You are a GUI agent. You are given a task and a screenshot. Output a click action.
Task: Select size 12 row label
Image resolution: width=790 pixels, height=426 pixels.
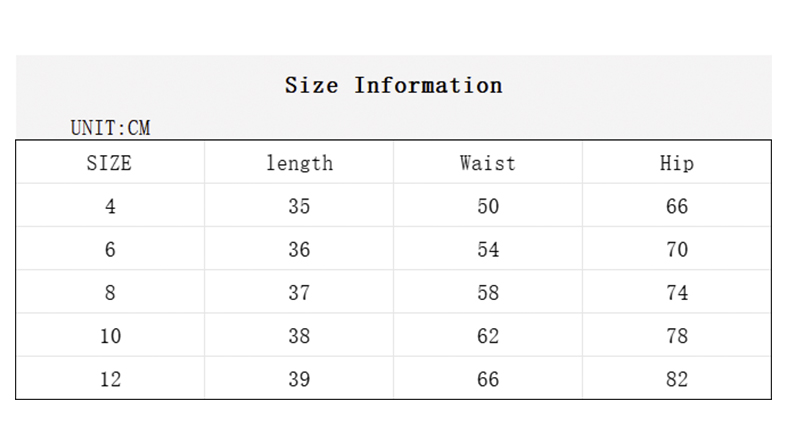click(x=110, y=380)
